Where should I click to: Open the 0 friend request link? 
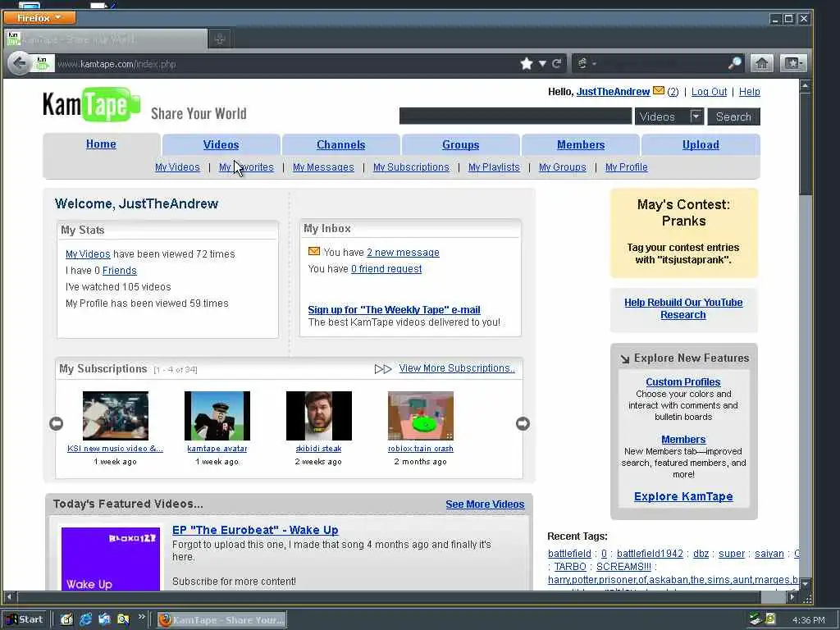coord(386,269)
